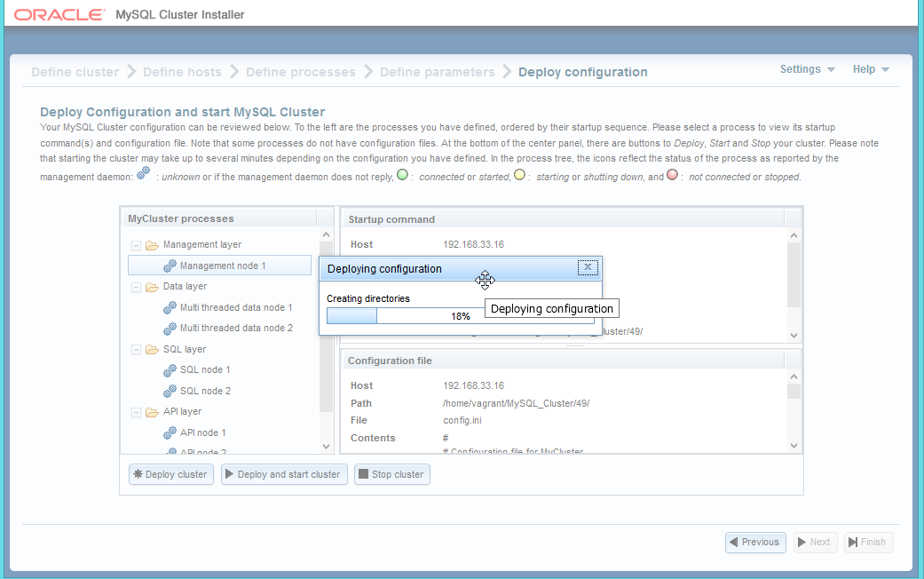The height and width of the screenshot is (579, 924).
Task: Click the SQL node 1 gear icon
Action: (170, 370)
